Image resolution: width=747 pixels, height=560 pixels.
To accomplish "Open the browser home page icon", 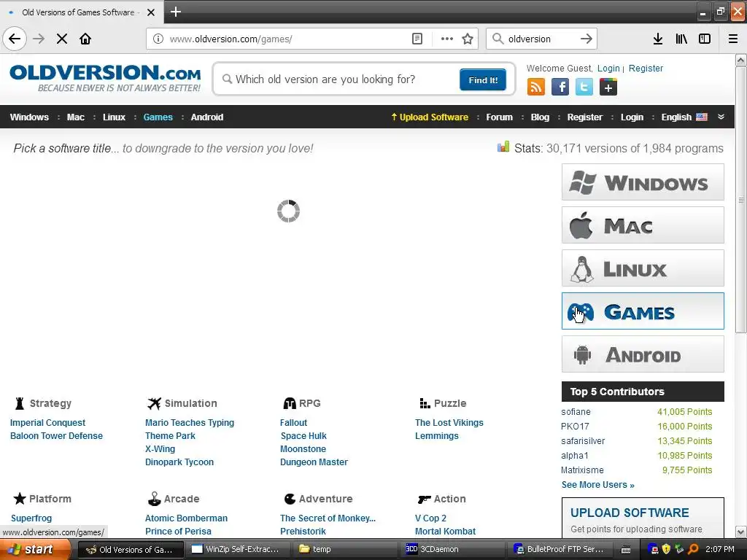I will tap(85, 39).
